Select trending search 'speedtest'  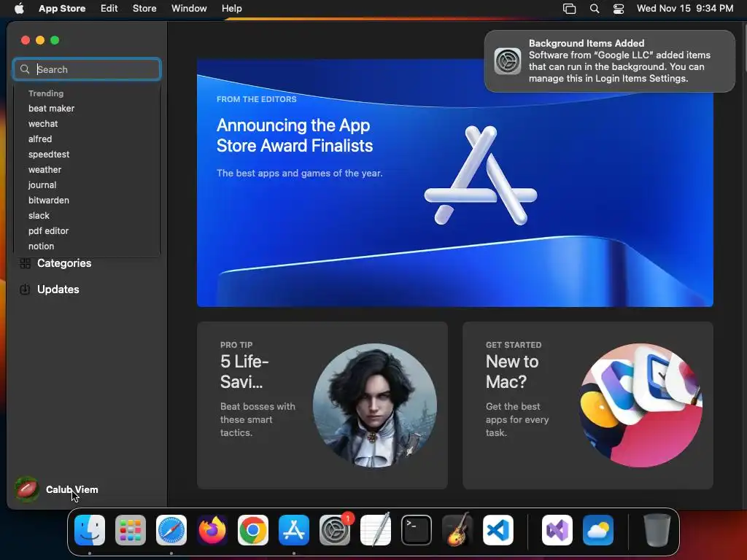click(49, 155)
